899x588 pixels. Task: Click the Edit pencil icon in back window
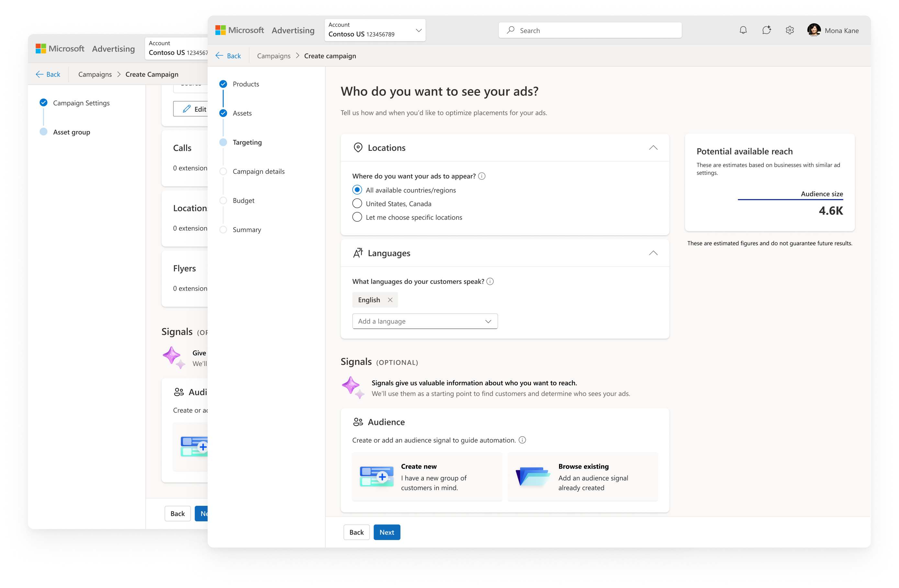click(x=186, y=109)
